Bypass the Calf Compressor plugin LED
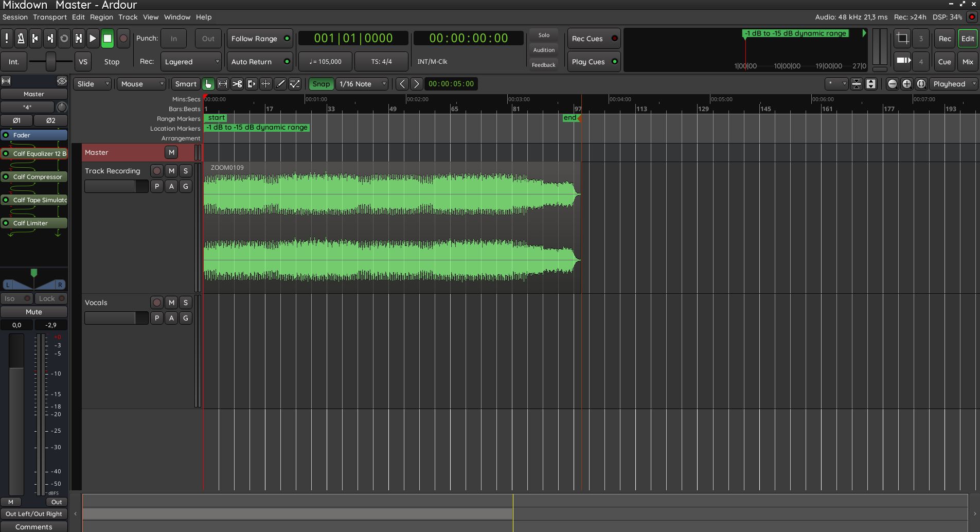The image size is (980, 532). (x=6, y=177)
